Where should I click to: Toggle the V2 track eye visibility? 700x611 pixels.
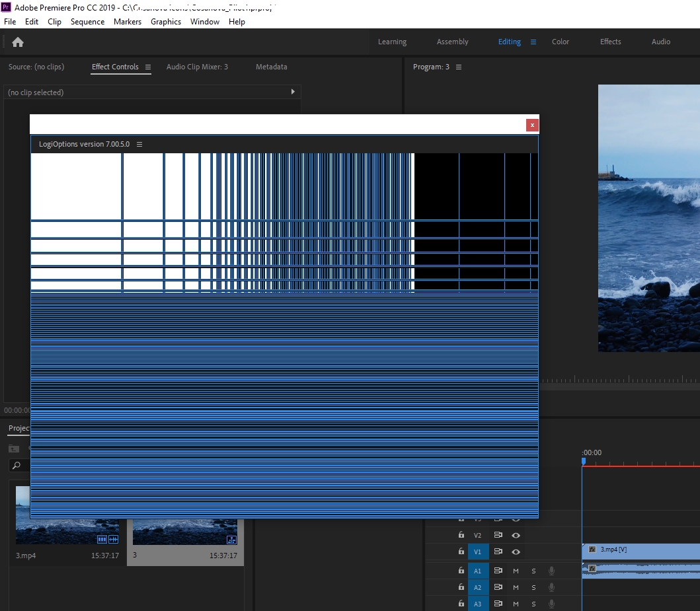pyautogui.click(x=516, y=536)
